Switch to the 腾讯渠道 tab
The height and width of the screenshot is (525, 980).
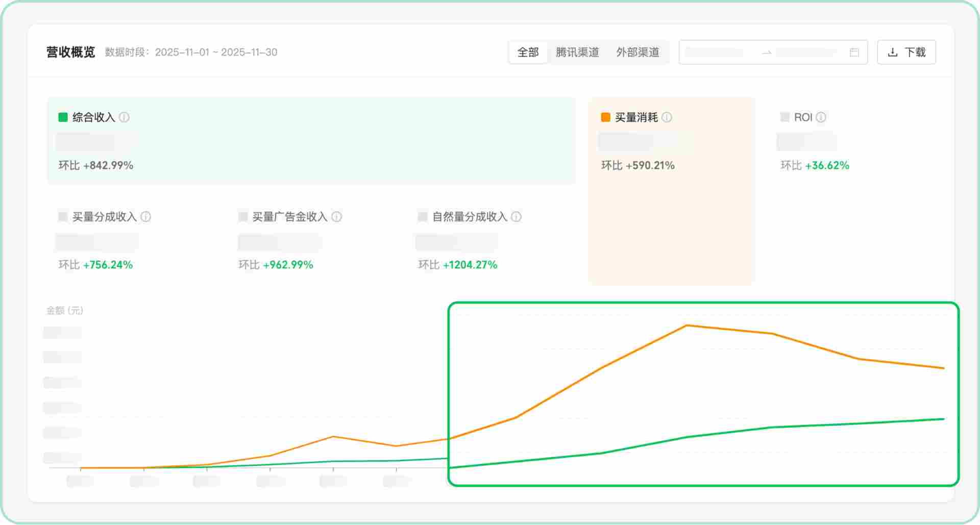pos(577,52)
